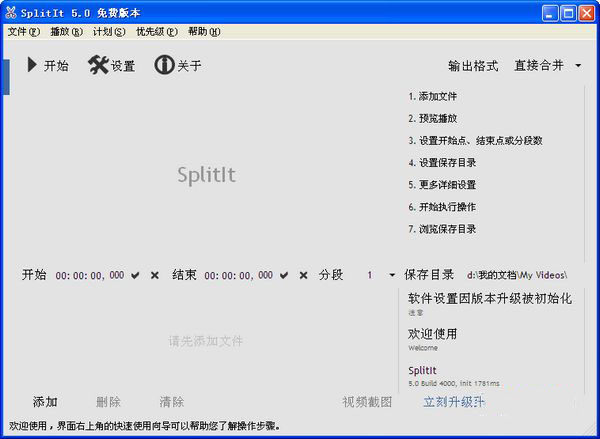600x439 pixels.
Task: Select guide step 7. 浏览保存目录
Action: [442, 230]
